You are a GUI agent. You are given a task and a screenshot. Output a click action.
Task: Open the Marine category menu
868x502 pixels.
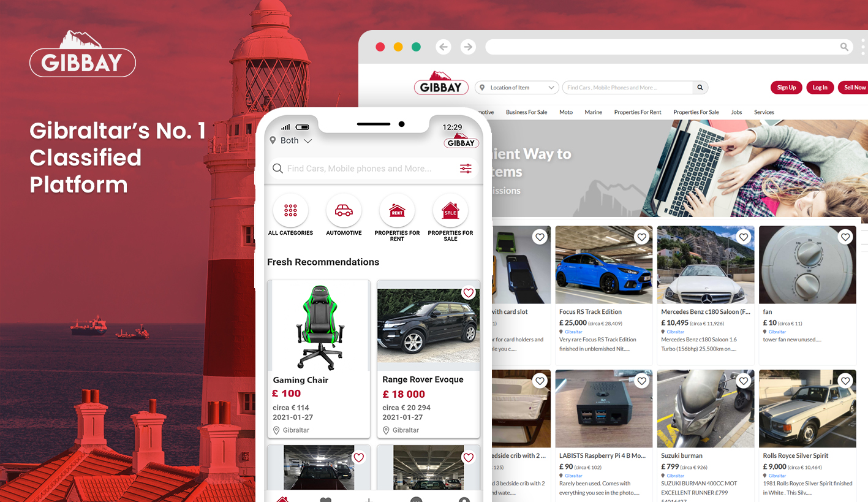[593, 112]
